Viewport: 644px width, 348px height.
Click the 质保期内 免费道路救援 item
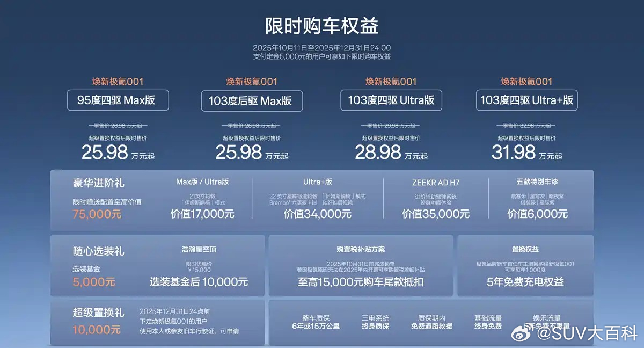pos(432,322)
